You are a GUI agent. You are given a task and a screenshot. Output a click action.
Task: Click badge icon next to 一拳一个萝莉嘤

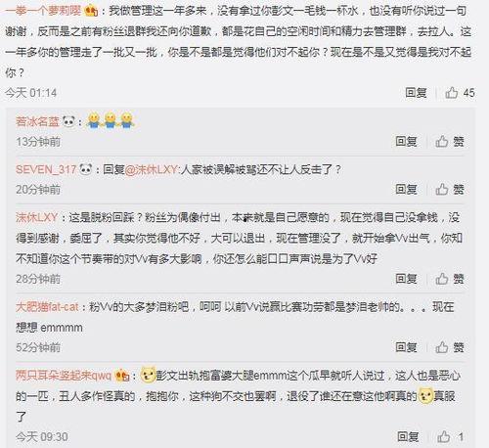pos(91,12)
